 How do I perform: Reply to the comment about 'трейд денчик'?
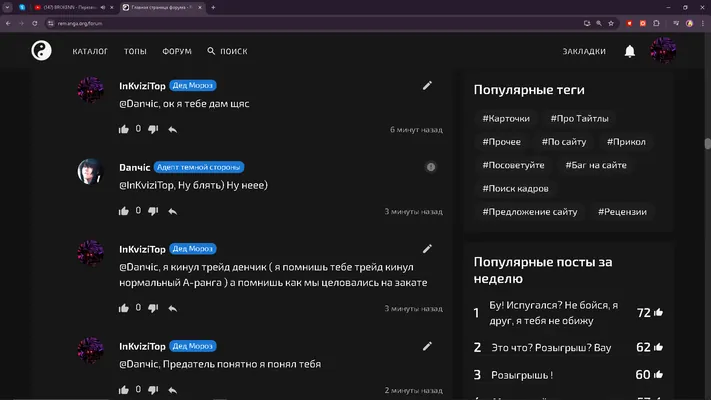tap(172, 308)
